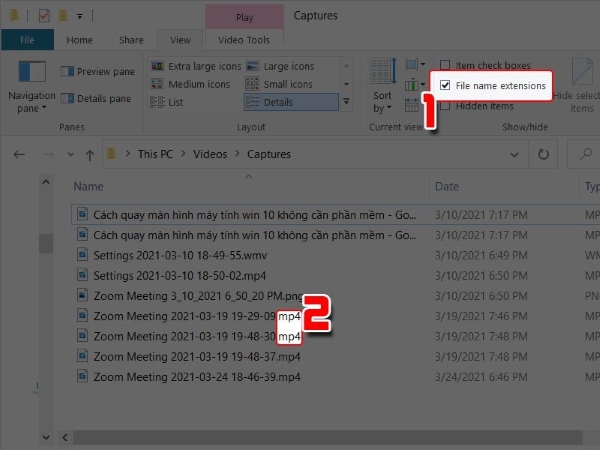Enable Item check boxes option
Image resolution: width=600 pixels, height=450 pixels.
(446, 65)
